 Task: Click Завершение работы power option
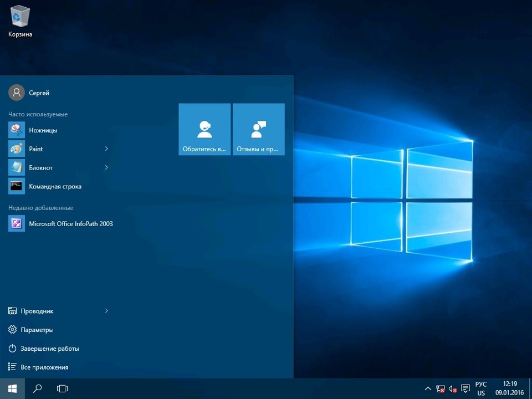tap(49, 349)
